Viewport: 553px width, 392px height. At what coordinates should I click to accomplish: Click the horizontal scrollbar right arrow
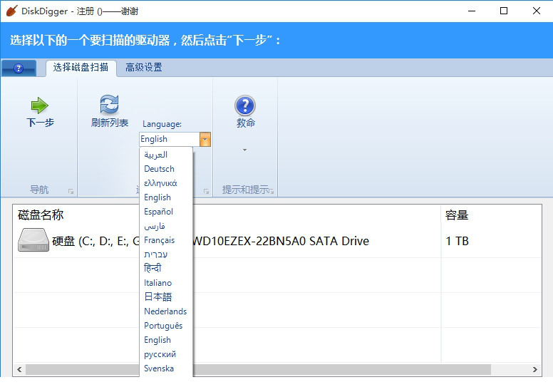point(535,369)
